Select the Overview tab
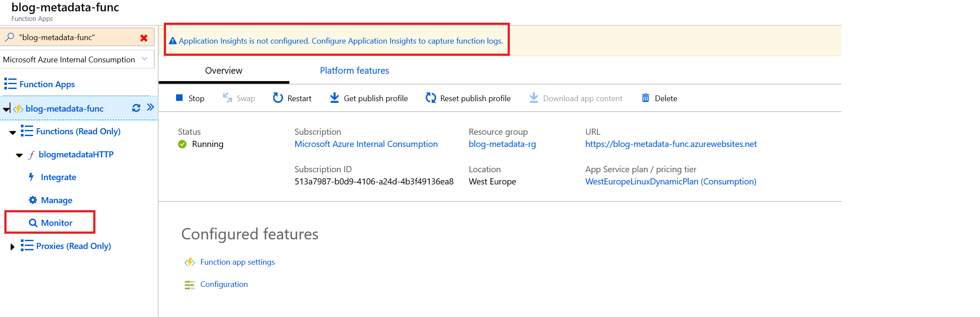980x317 pixels. 224,71
